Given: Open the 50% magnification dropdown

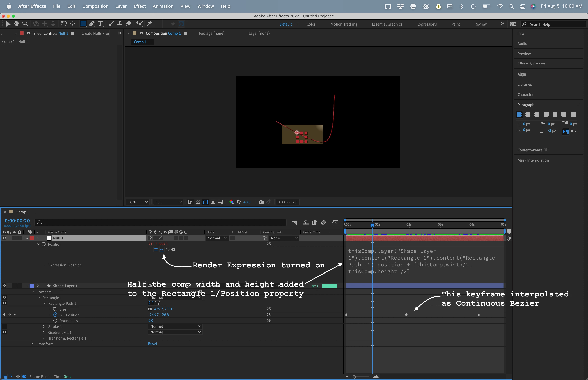Looking at the screenshot, I should click(138, 202).
